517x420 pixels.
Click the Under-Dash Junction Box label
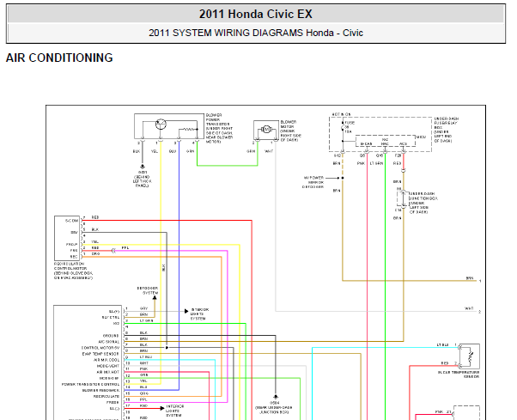click(423, 203)
